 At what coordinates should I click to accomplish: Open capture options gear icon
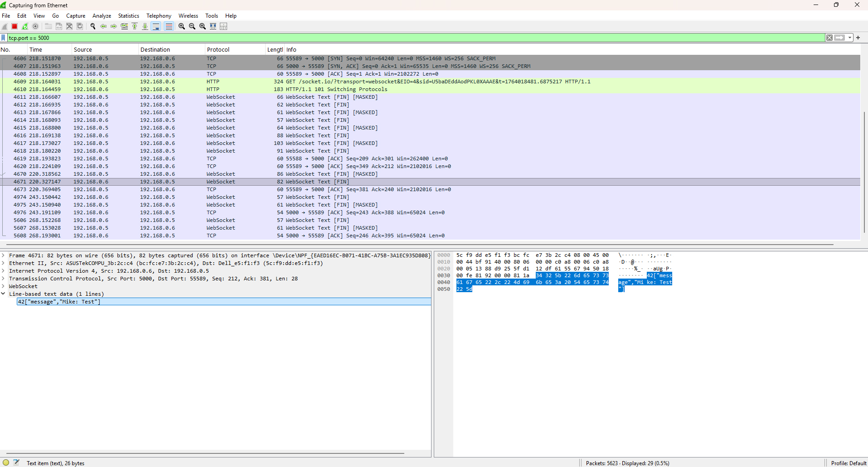(x=35, y=26)
